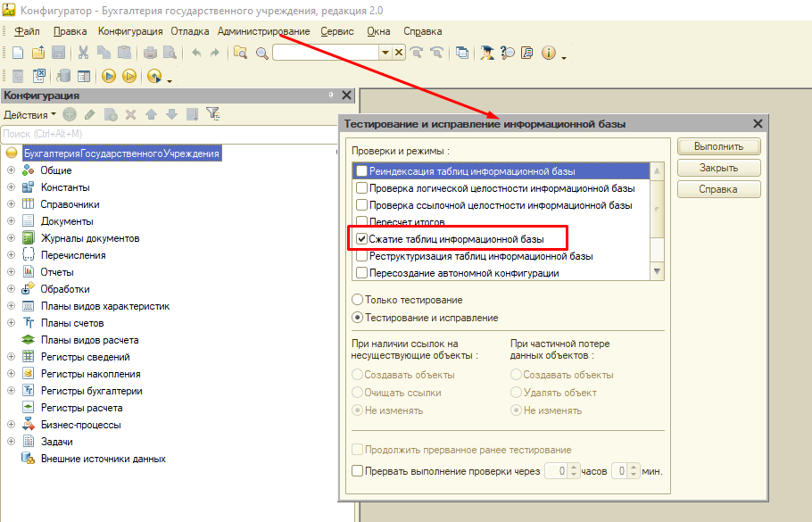Click the magnifier Find icon
The height and width of the screenshot is (522, 812).
262,53
